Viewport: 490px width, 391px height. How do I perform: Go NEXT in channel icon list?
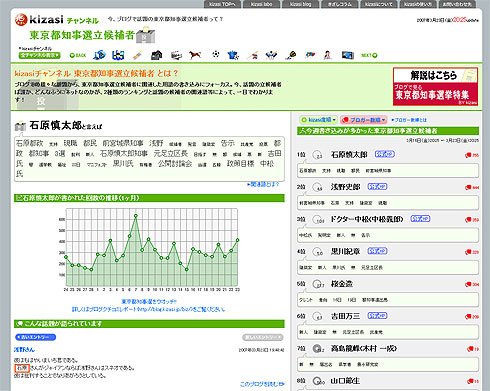click(369, 55)
